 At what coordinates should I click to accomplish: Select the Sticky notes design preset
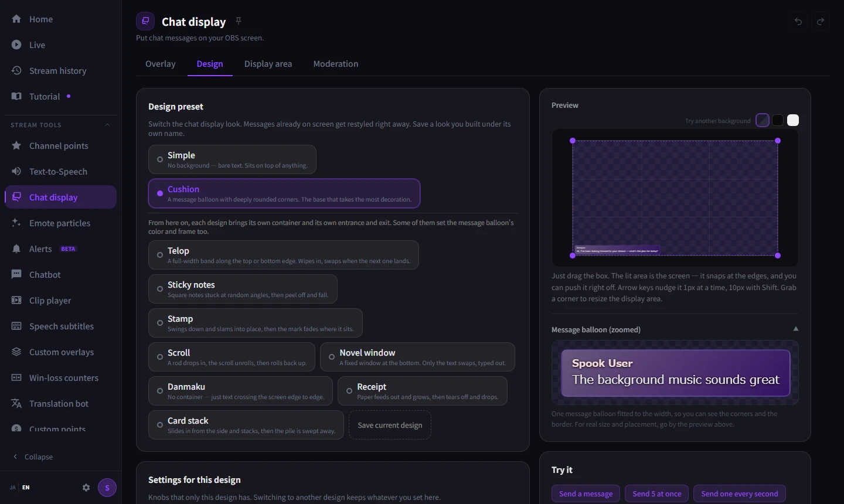click(243, 289)
